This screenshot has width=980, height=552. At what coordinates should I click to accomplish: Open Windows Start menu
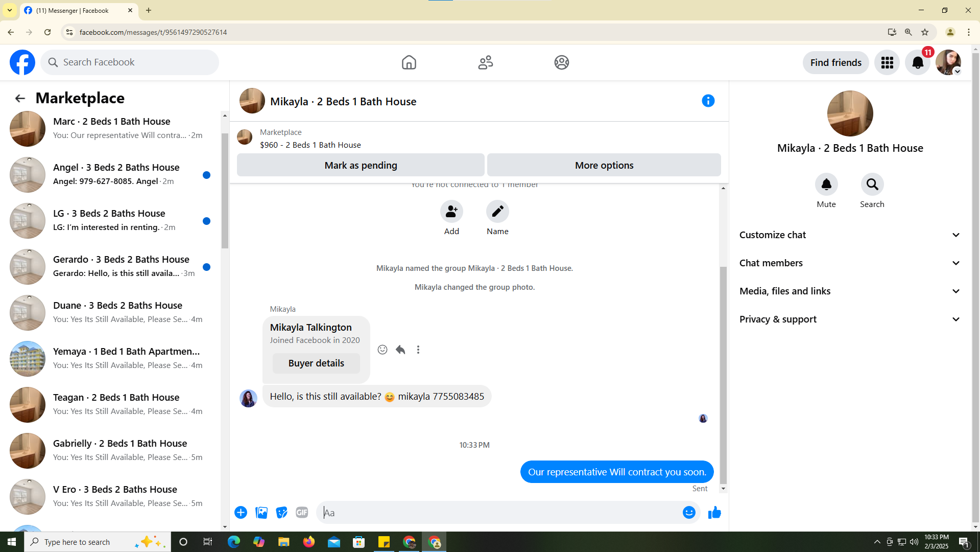[12, 542]
